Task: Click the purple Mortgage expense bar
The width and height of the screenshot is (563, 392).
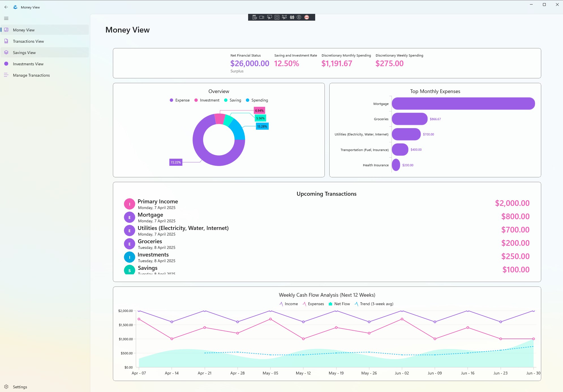Action: coord(463,104)
